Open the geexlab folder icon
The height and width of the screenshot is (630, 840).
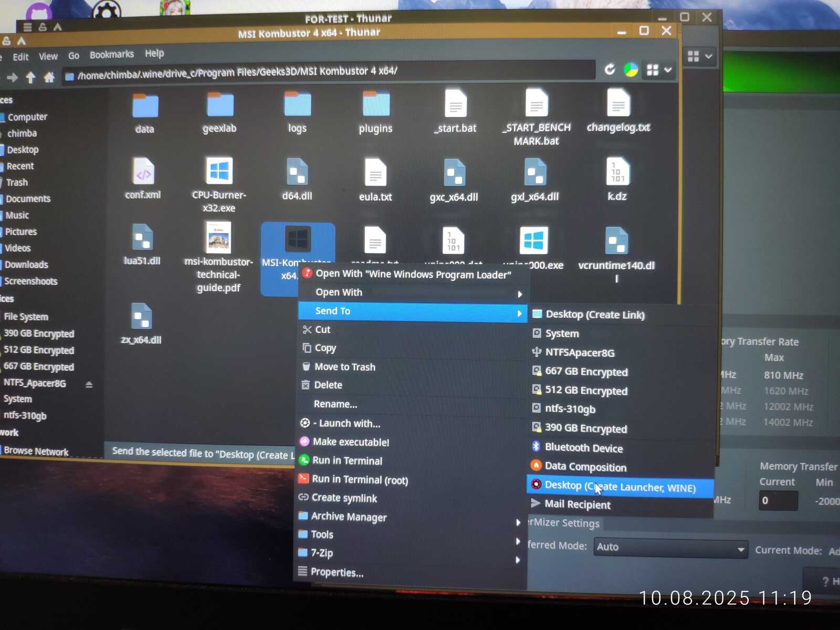(x=220, y=104)
